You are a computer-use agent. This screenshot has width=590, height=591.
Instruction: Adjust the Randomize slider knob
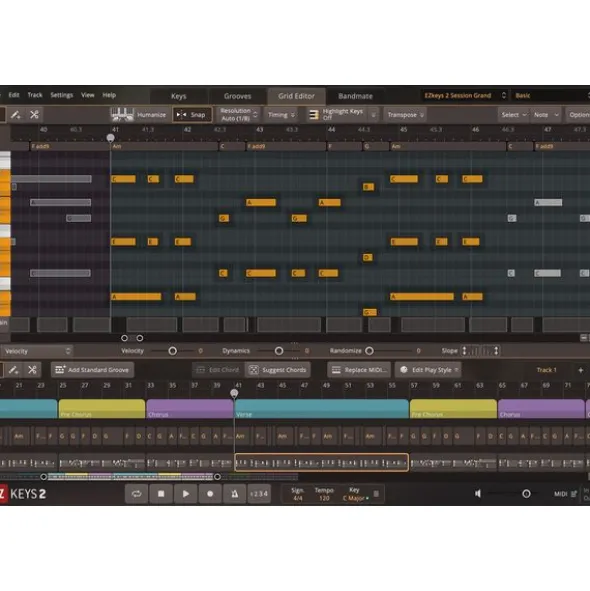(x=369, y=351)
